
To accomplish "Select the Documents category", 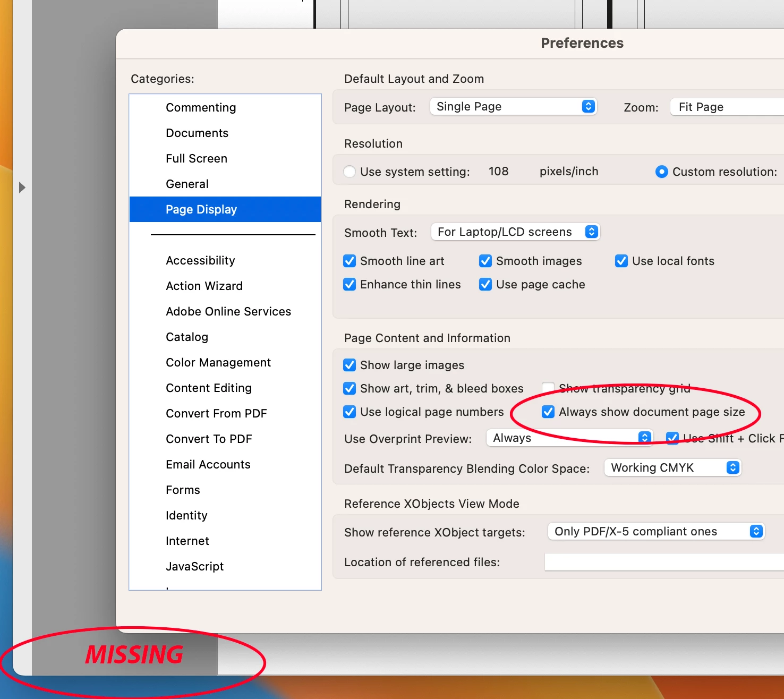I will click(x=225, y=133).
